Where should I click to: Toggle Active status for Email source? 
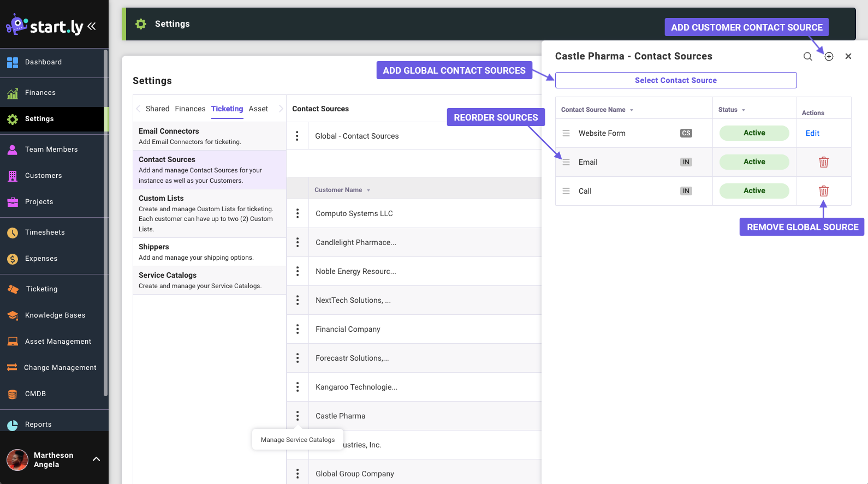(754, 162)
